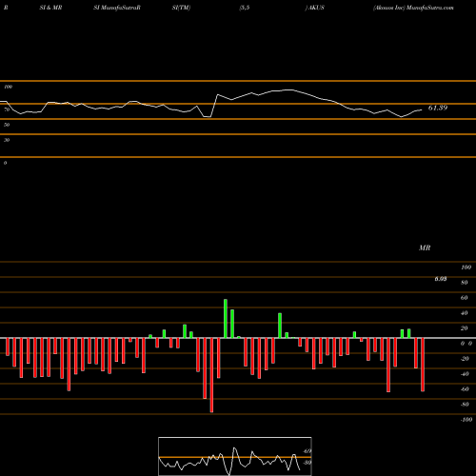This screenshot has height=476, width=476.
Task: Click the MR label above the lower chart
Action: click(x=425, y=248)
